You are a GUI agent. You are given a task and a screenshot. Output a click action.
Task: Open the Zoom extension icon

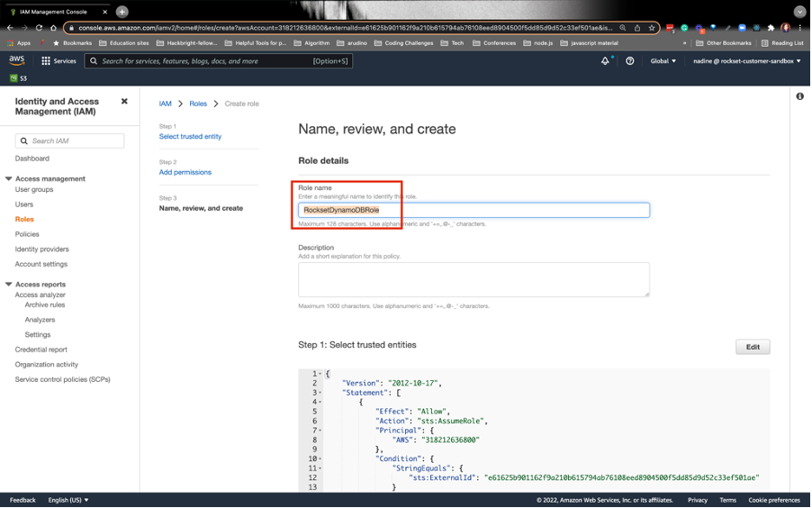(x=742, y=28)
